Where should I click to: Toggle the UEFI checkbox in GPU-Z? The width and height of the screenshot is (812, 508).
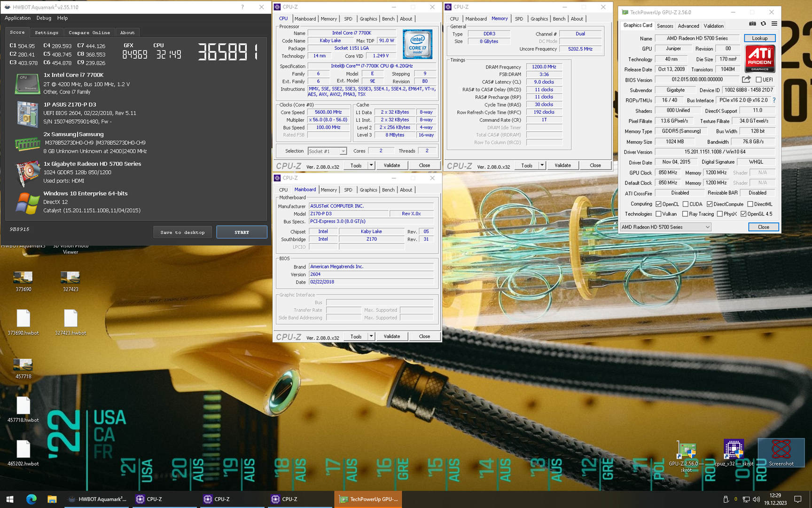tap(758, 79)
